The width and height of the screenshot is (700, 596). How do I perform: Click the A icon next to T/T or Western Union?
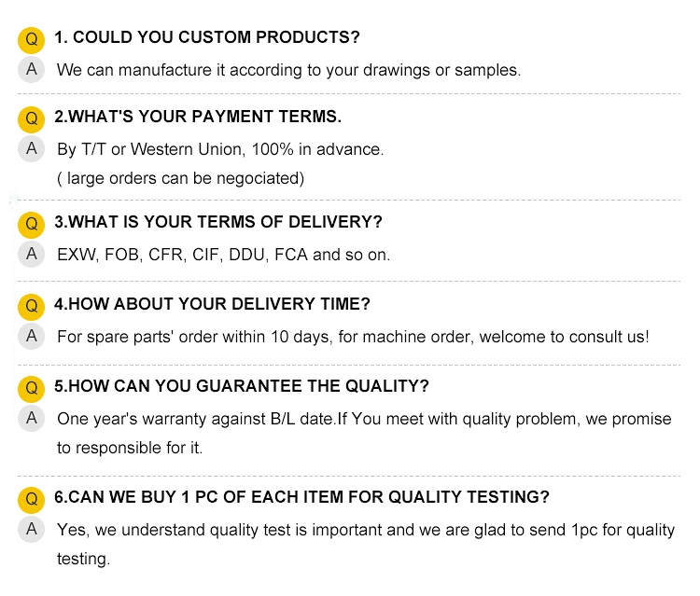point(32,148)
